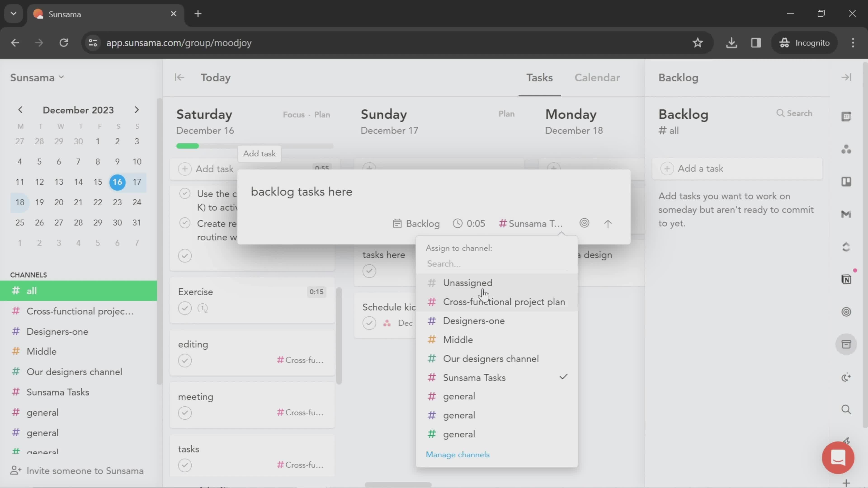Image resolution: width=868 pixels, height=488 pixels.
Task: Collapse the right Backlog panel arrow
Action: click(x=846, y=77)
